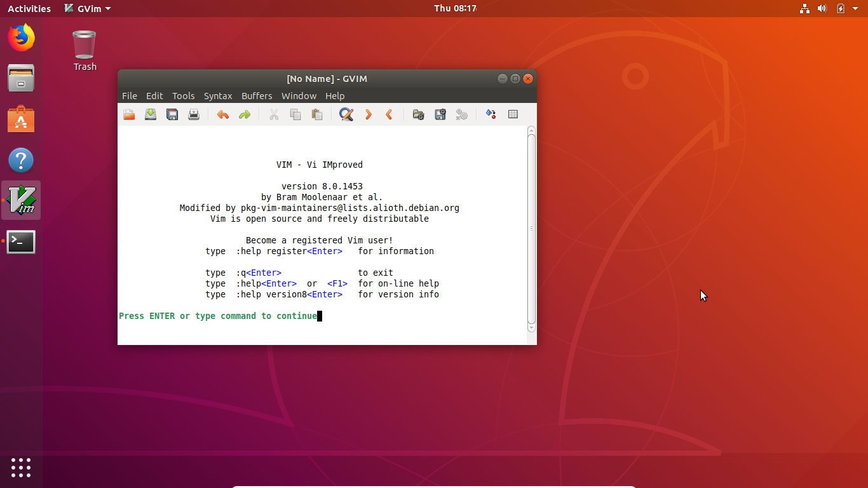Print the current file
Viewport: 868px width, 488px height.
pos(194,114)
